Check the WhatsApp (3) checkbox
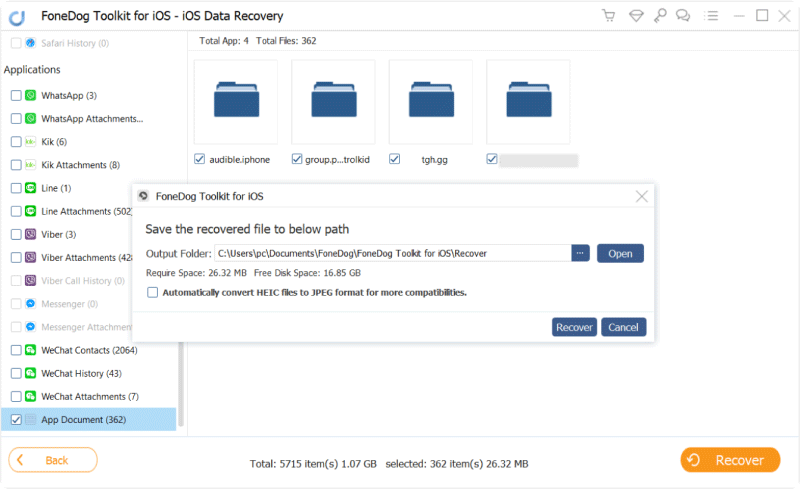 tap(16, 95)
